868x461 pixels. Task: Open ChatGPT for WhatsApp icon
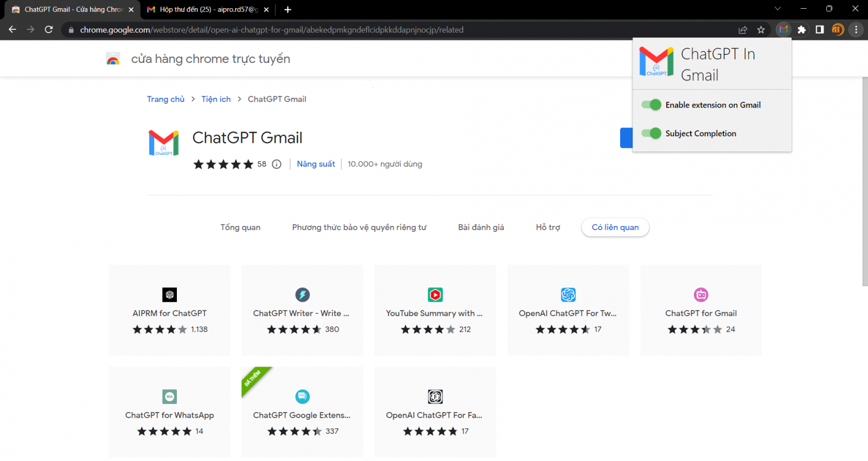(x=169, y=396)
